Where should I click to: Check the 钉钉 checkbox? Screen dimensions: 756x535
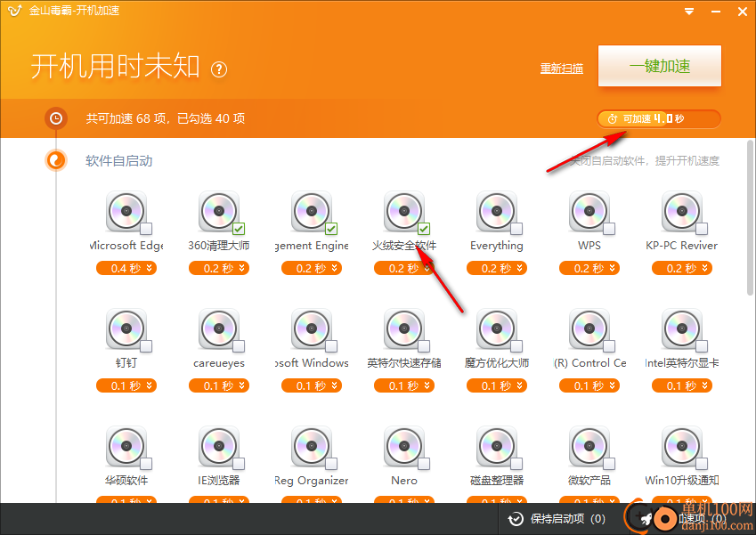point(146,346)
